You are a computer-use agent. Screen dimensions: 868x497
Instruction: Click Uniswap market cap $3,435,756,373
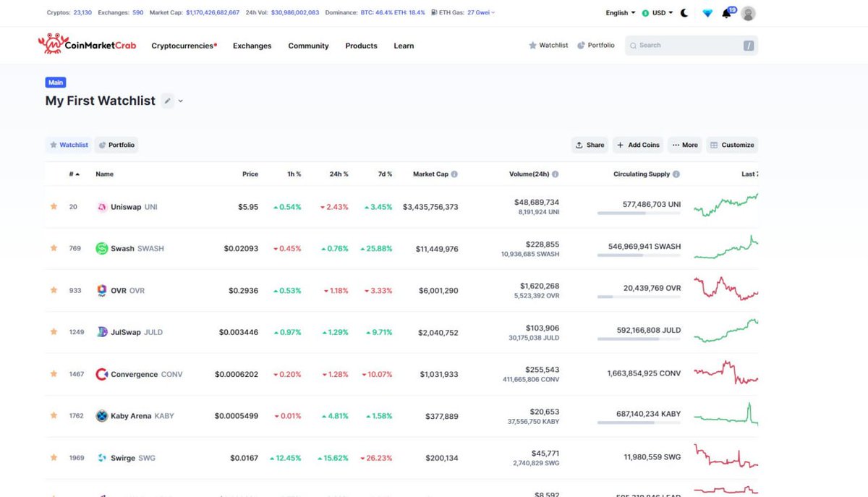(x=430, y=207)
